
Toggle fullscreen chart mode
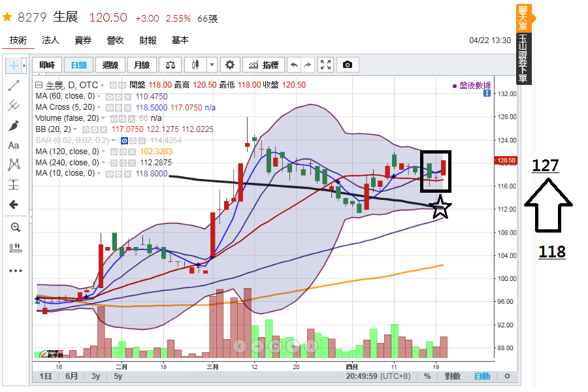[325, 65]
